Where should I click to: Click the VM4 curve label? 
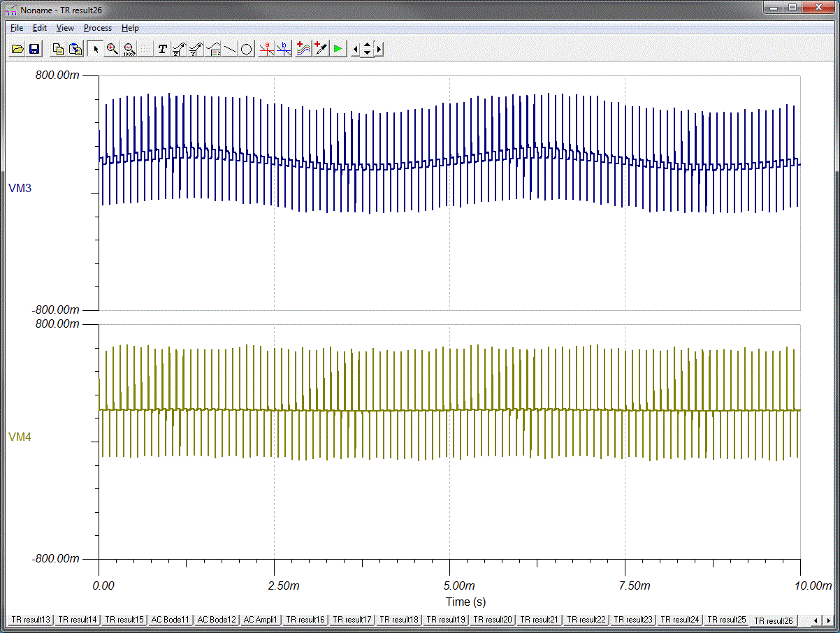coord(20,437)
